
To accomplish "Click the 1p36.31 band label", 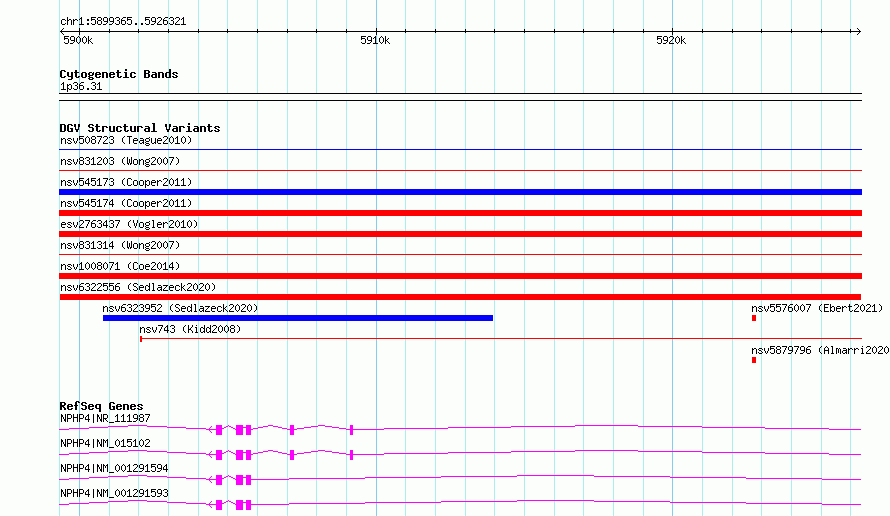I will pos(81,86).
